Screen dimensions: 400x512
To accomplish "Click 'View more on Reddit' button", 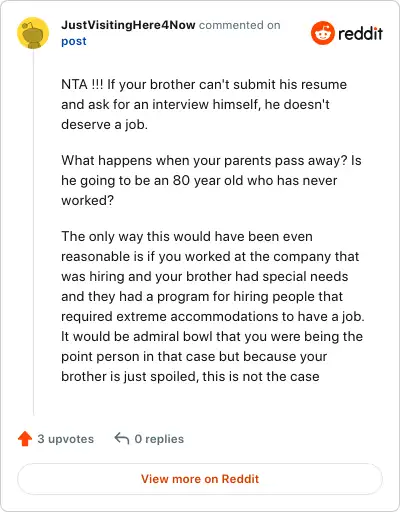I will [x=200, y=479].
